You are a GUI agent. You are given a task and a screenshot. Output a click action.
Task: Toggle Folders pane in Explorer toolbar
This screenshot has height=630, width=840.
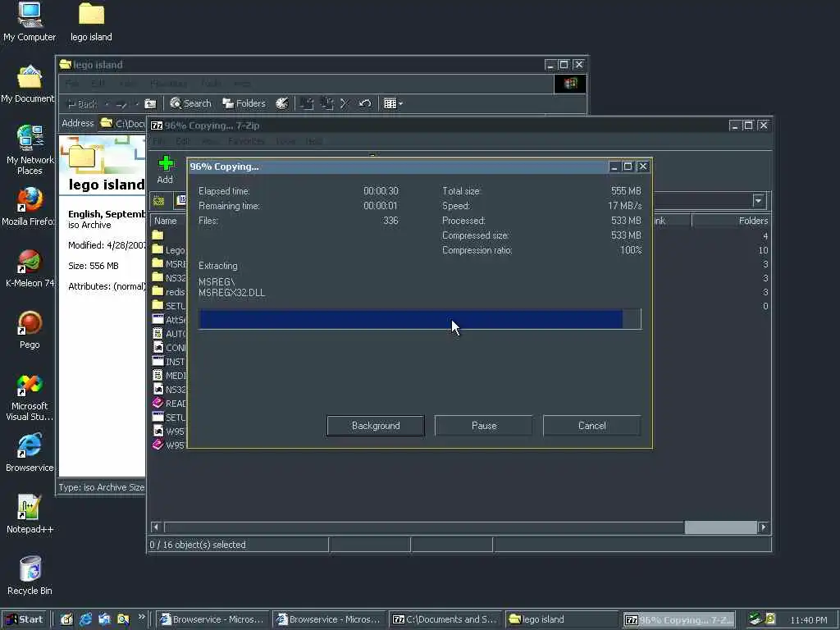point(244,103)
